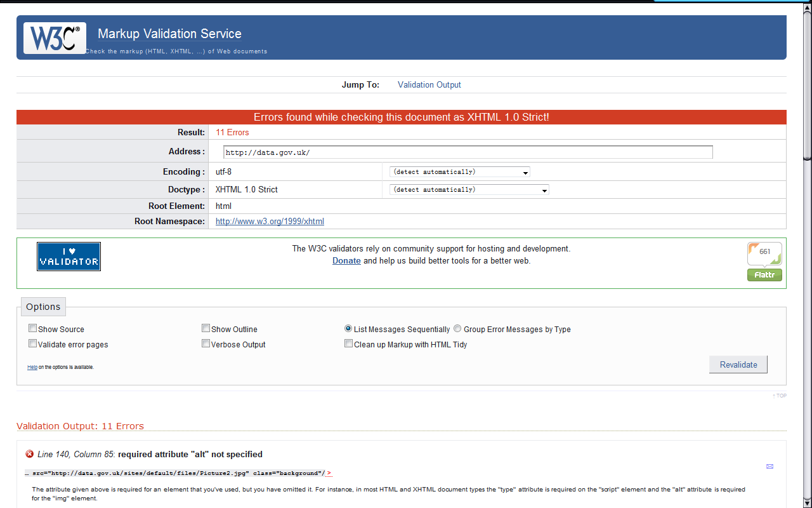Click the utf-8 encoding value
The image size is (812, 508).
click(223, 172)
